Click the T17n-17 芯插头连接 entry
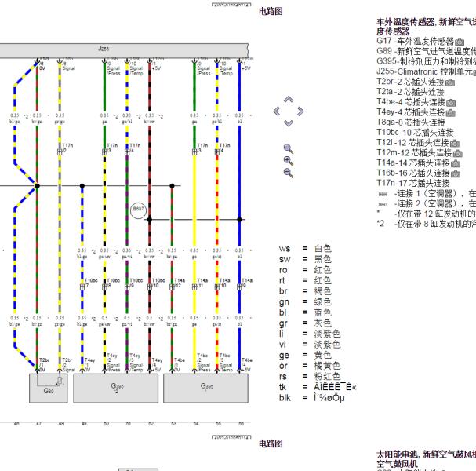476x471 pixels. pyautogui.click(x=413, y=183)
